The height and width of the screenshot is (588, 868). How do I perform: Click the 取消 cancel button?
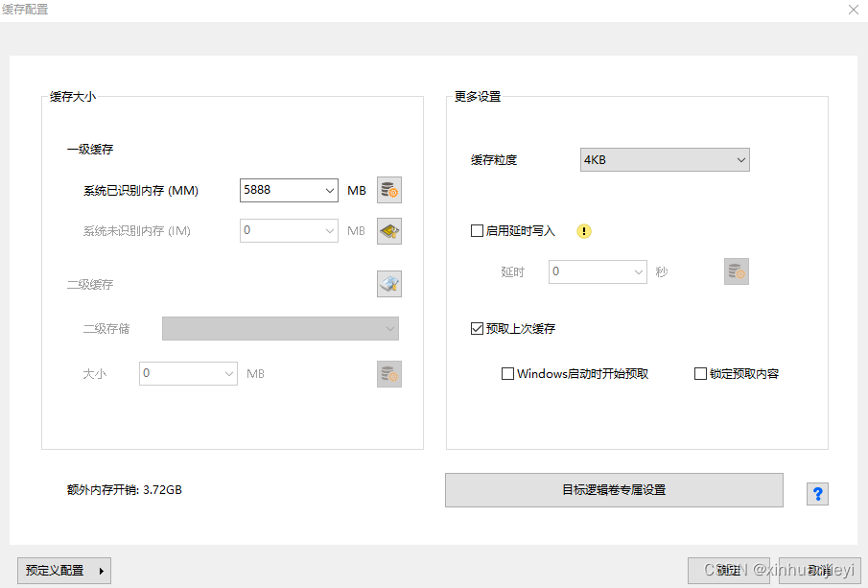(x=819, y=571)
